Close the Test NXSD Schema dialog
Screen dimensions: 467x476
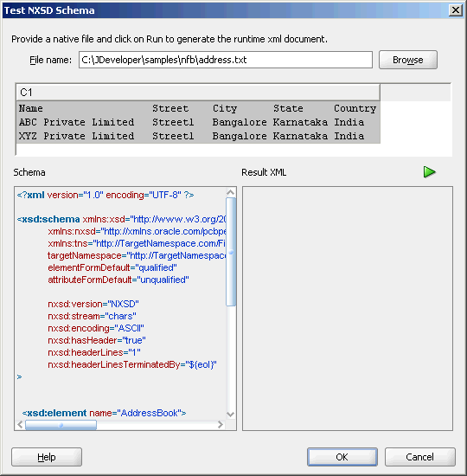[456, 10]
